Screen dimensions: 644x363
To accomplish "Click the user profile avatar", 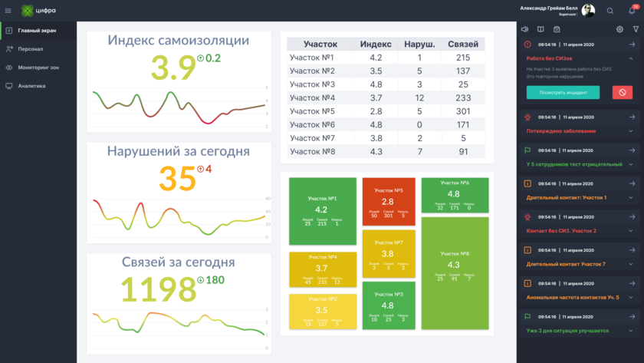I will pyautogui.click(x=588, y=10).
